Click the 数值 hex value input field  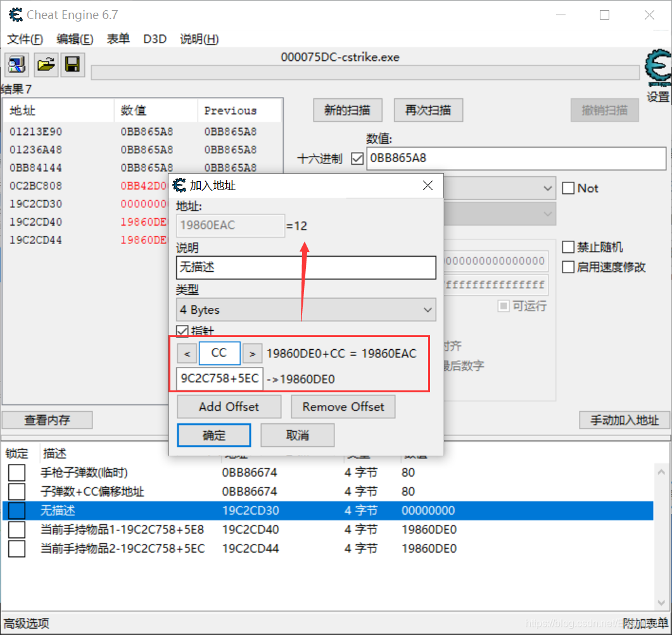(x=516, y=158)
